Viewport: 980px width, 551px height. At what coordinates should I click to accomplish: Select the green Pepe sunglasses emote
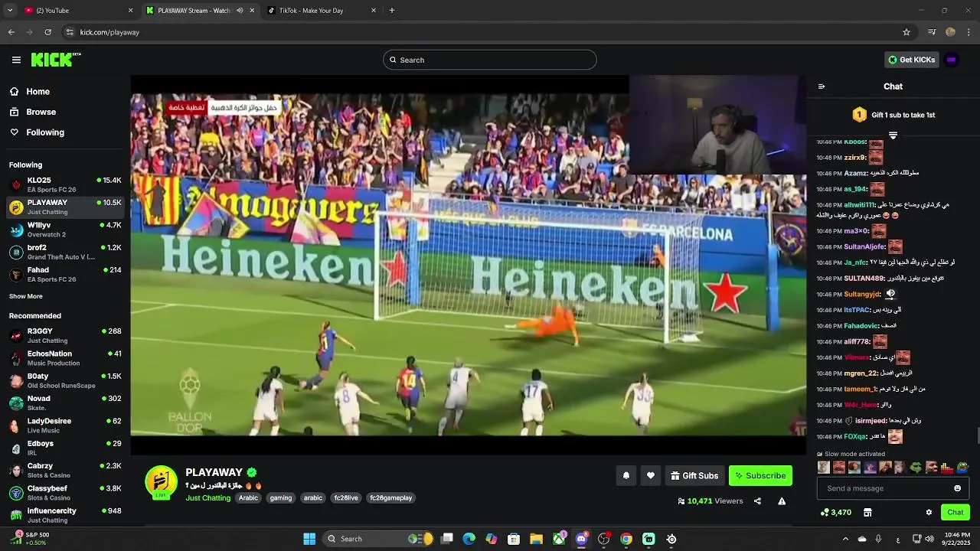tap(916, 467)
